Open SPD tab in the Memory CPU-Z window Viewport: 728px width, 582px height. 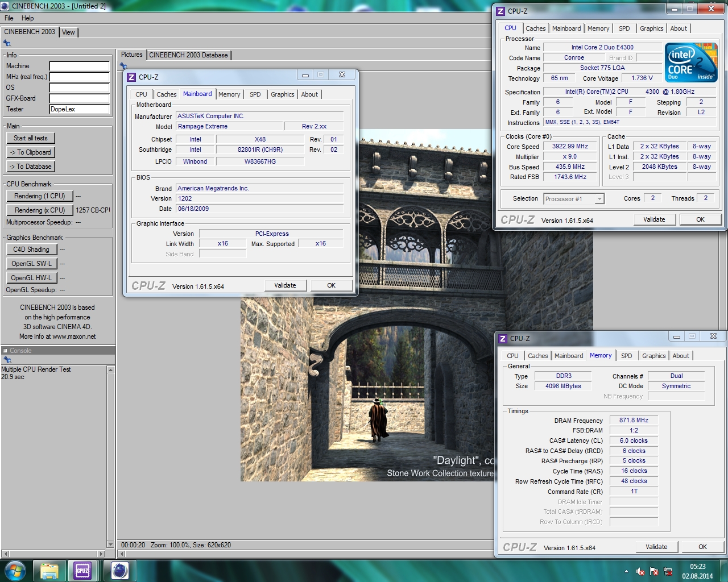coord(626,356)
